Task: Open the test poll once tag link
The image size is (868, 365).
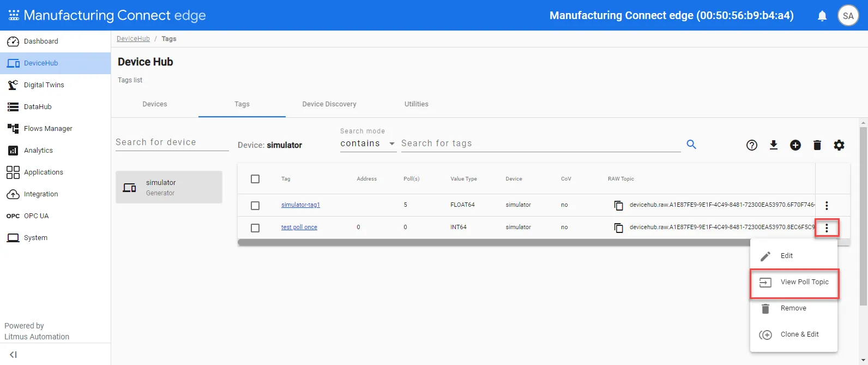Action: (x=299, y=228)
